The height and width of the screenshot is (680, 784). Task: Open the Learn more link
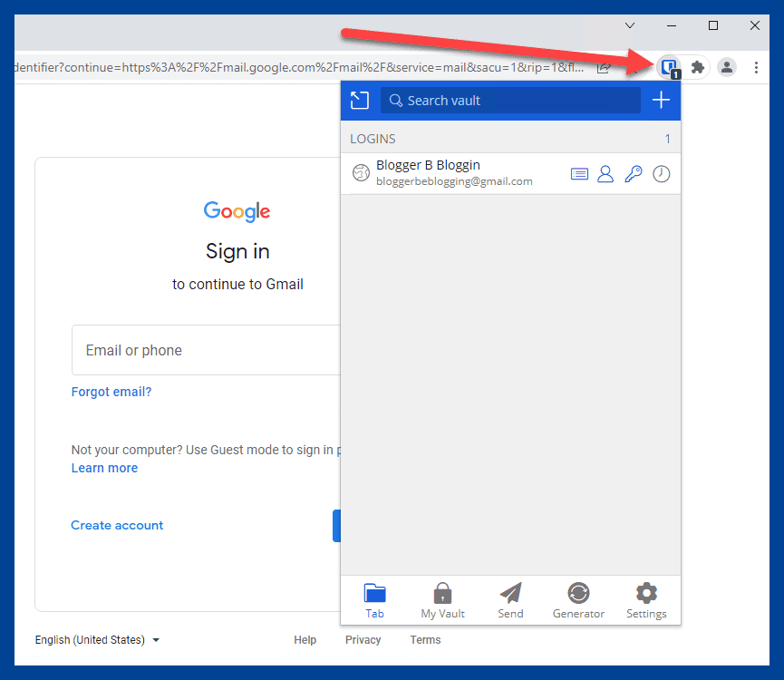[x=104, y=468]
